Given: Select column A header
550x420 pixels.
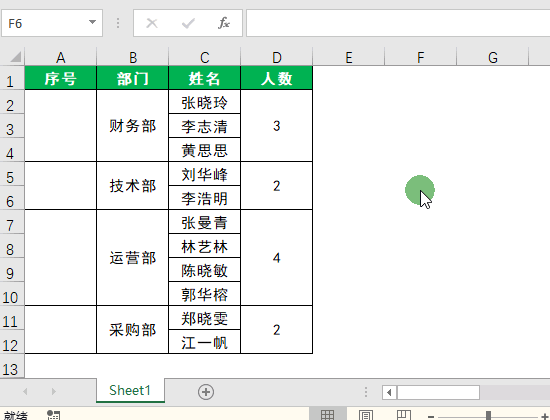Looking at the screenshot, I should 61,57.
